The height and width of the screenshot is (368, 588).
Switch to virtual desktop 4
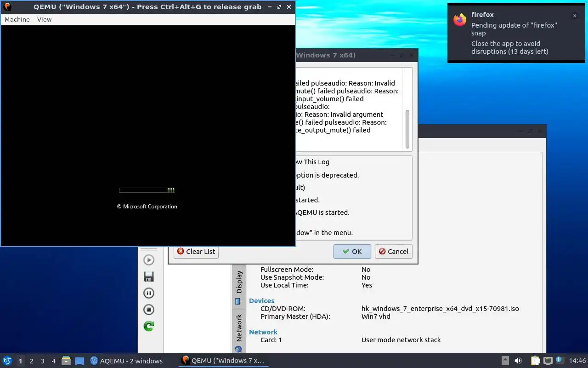pos(53,361)
